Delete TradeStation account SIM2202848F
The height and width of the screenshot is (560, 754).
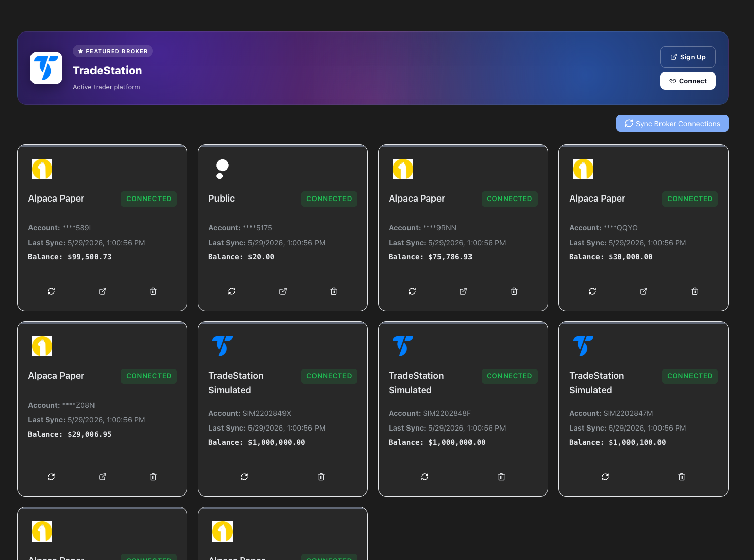pyautogui.click(x=501, y=477)
